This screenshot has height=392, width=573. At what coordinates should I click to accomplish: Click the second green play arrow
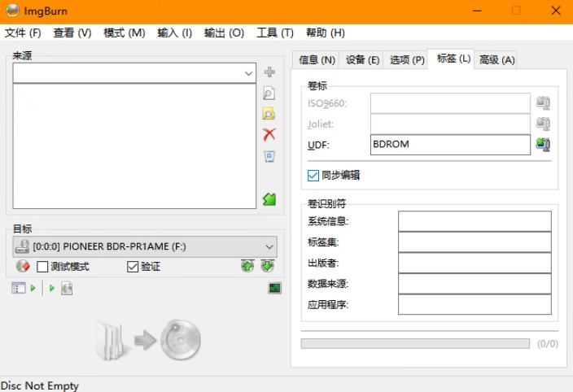click(52, 288)
